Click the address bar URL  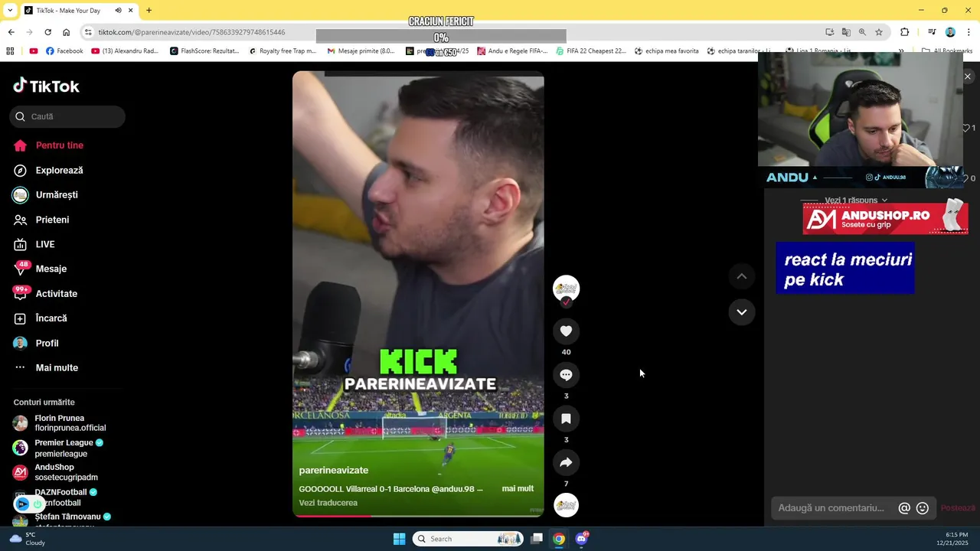pos(191,32)
